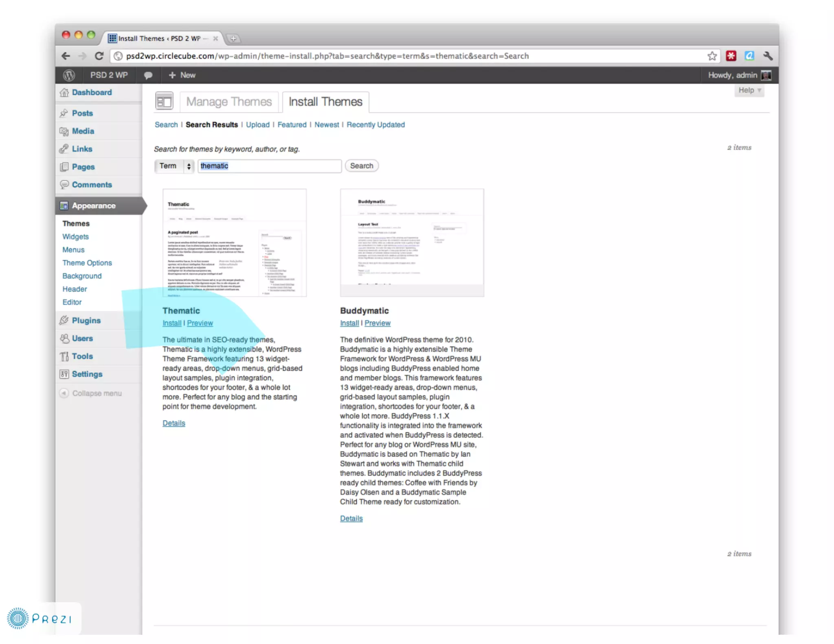
Task: Click the theme keyword search field
Action: pos(270,166)
